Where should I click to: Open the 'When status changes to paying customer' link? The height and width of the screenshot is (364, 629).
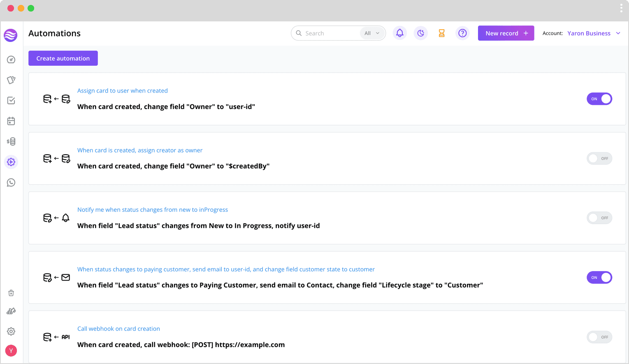tap(226, 269)
